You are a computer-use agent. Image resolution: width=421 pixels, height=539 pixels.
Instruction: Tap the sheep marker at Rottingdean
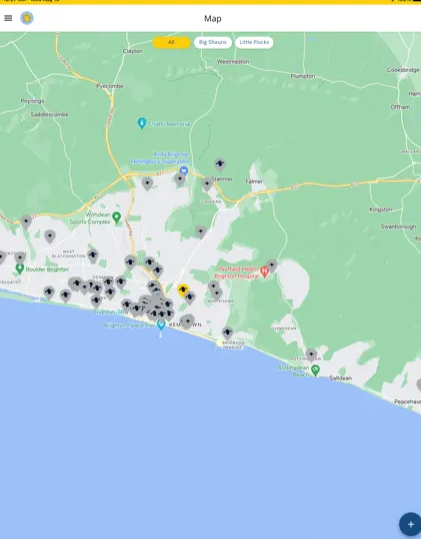(311, 354)
